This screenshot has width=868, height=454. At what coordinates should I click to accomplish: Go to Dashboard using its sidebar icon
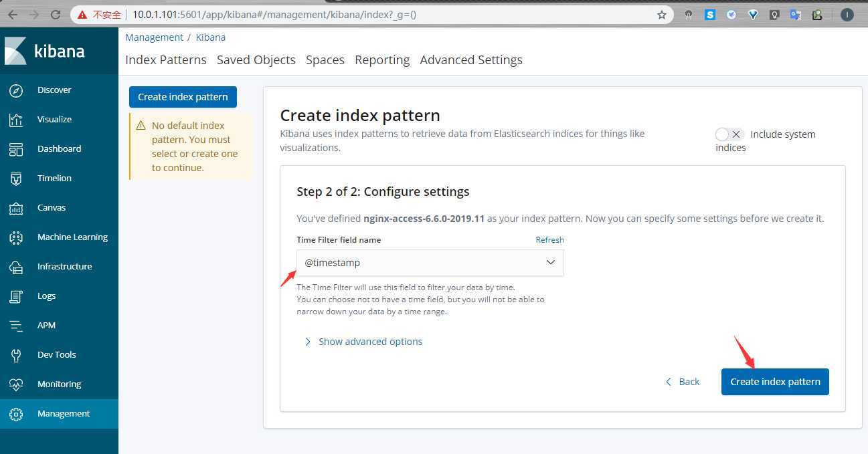tap(16, 149)
